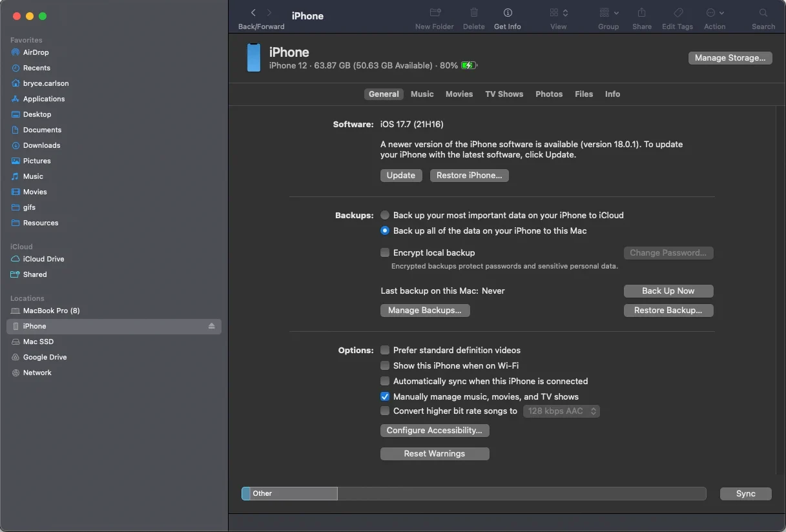Click the Edit Tags toolbar icon

tap(677, 13)
